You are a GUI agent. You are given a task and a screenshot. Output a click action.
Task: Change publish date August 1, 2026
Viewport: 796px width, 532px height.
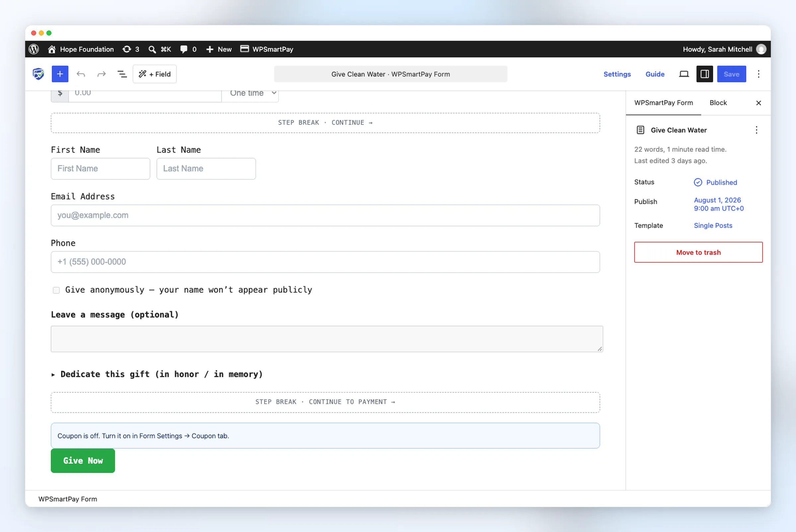tap(719, 204)
